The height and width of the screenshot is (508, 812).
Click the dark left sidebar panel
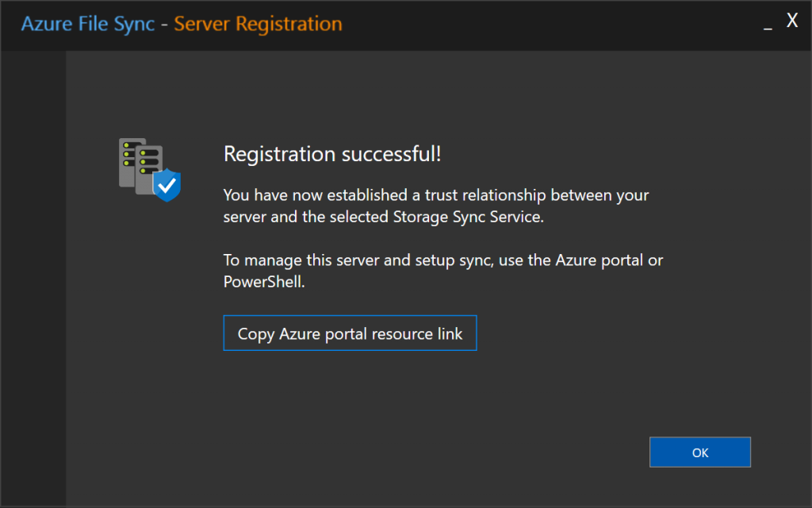point(33,278)
